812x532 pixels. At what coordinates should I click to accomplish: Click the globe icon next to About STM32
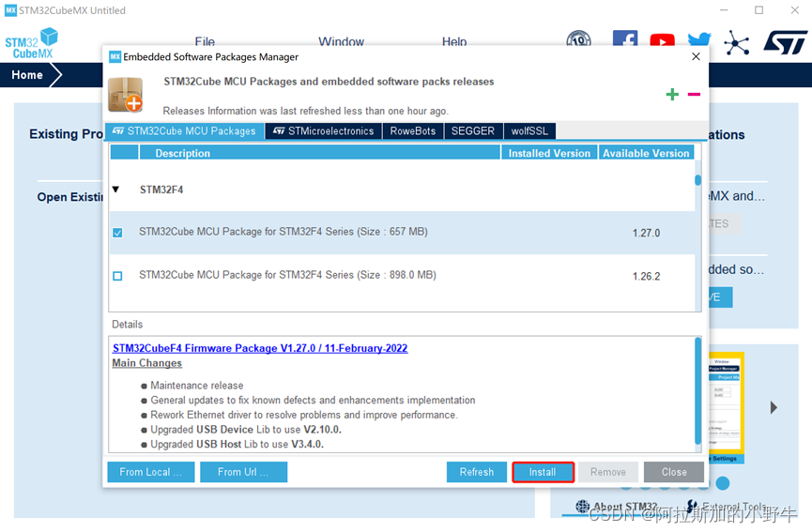pyautogui.click(x=583, y=506)
